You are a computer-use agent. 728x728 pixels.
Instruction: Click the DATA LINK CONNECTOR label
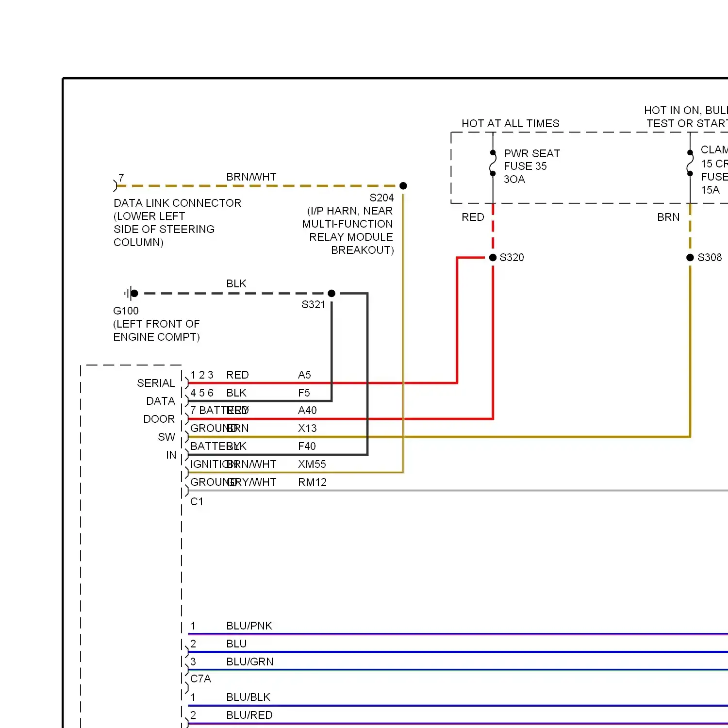click(178, 203)
